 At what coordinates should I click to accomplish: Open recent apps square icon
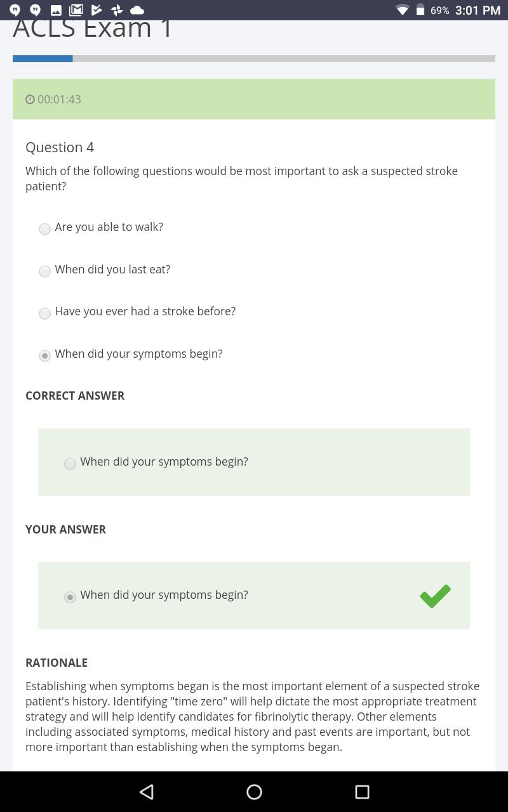(x=362, y=791)
